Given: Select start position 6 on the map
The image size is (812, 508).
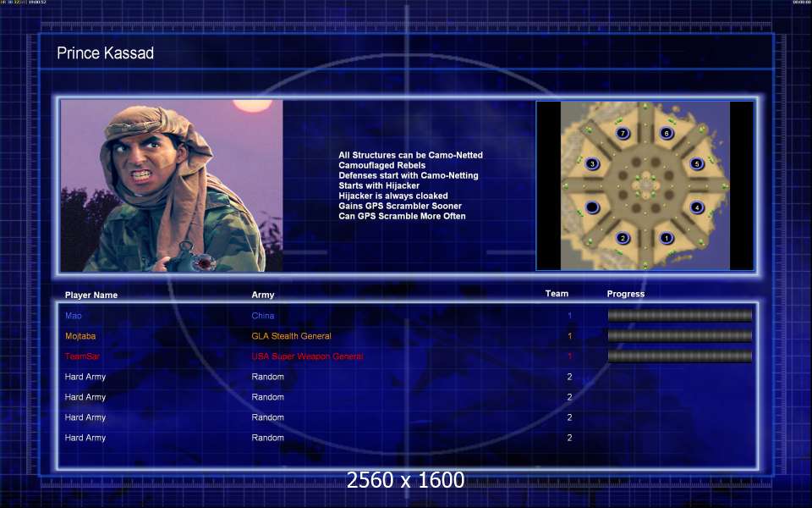Looking at the screenshot, I should [x=667, y=133].
